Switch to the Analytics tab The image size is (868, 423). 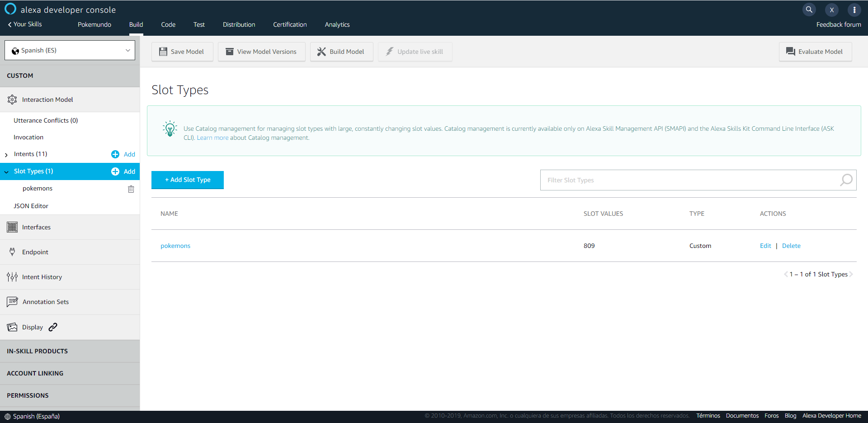(337, 24)
